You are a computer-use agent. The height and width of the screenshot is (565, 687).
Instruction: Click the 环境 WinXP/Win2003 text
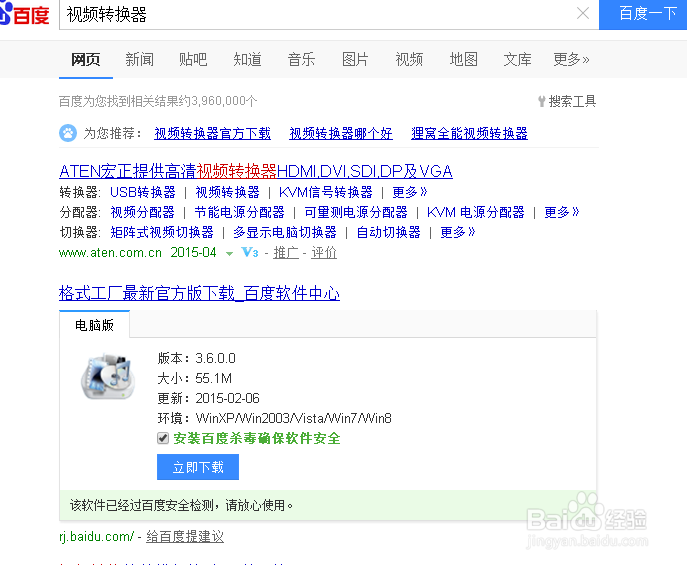pyautogui.click(x=274, y=418)
